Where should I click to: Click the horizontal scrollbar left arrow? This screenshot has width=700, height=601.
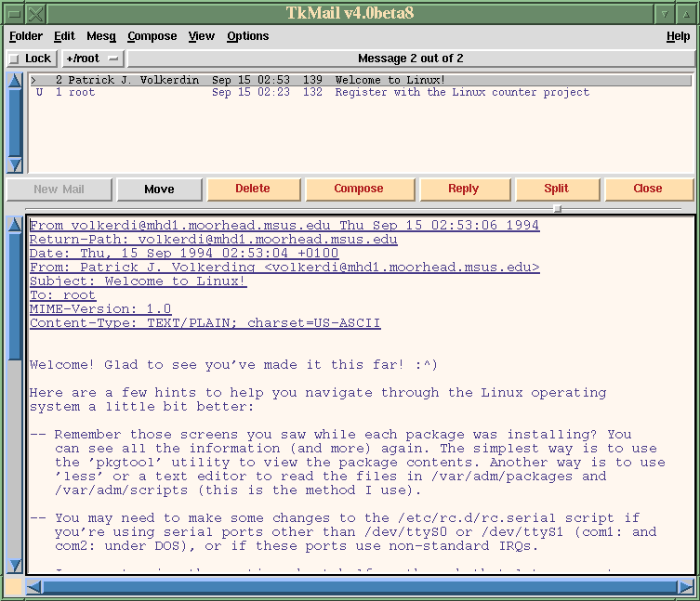tap(34, 587)
